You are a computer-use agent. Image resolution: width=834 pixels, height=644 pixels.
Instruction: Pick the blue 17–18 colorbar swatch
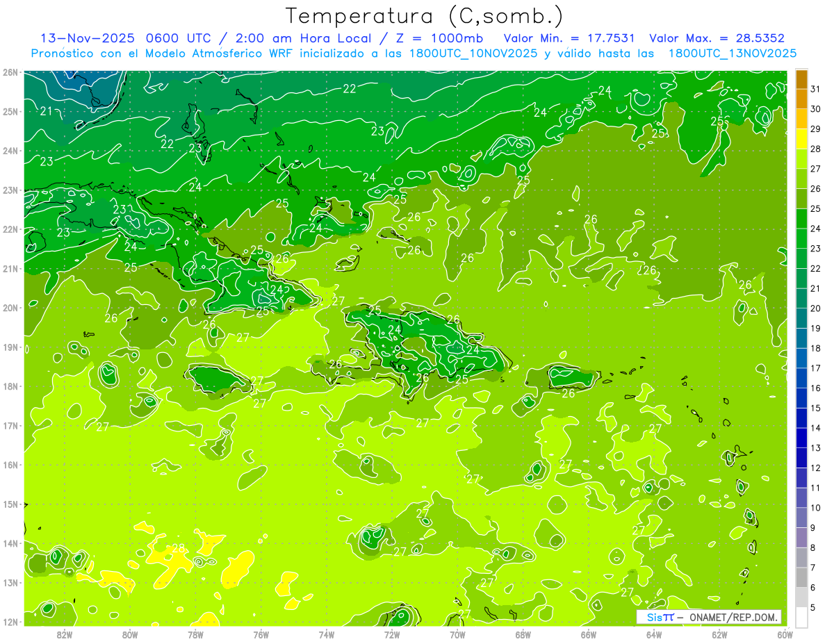pyautogui.click(x=801, y=358)
